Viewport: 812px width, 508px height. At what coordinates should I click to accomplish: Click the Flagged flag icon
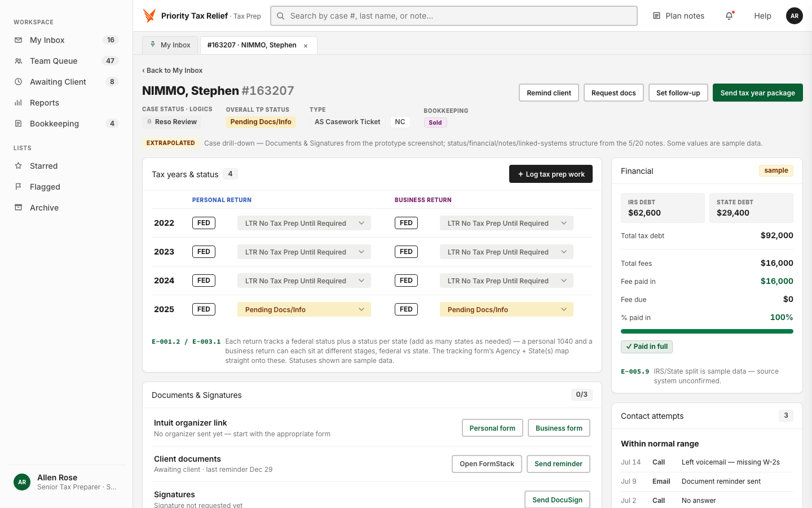tap(18, 187)
